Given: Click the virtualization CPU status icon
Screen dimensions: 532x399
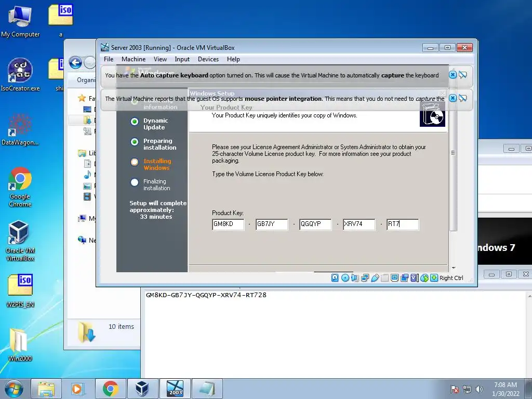Looking at the screenshot, I should (x=414, y=278).
